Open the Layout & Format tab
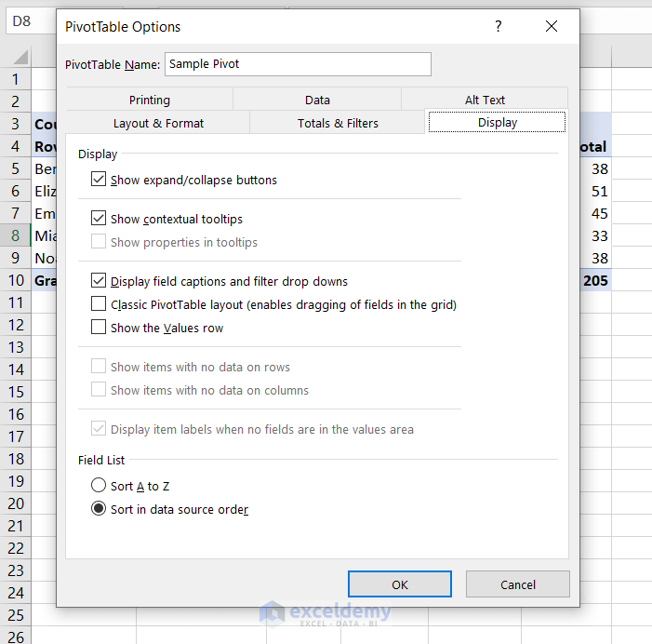 [x=158, y=123]
